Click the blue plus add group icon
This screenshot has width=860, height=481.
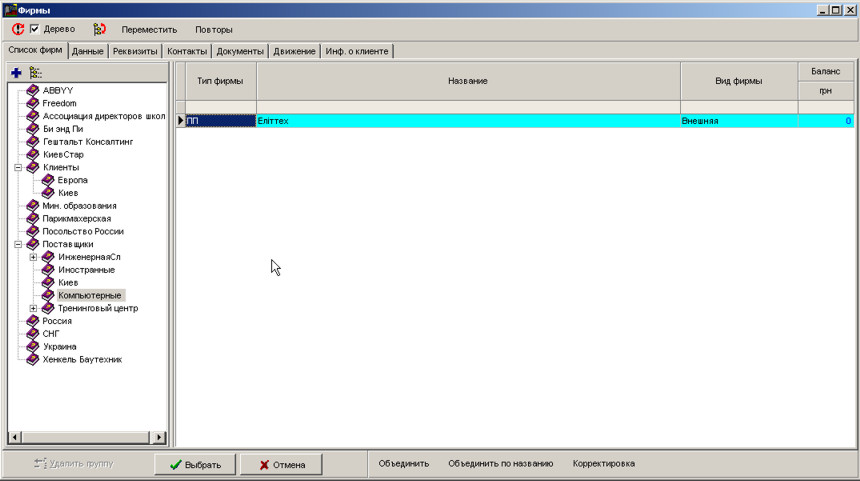[x=17, y=73]
